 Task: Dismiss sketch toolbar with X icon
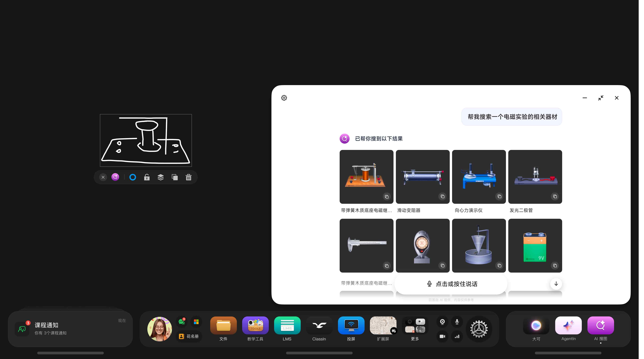tap(103, 177)
